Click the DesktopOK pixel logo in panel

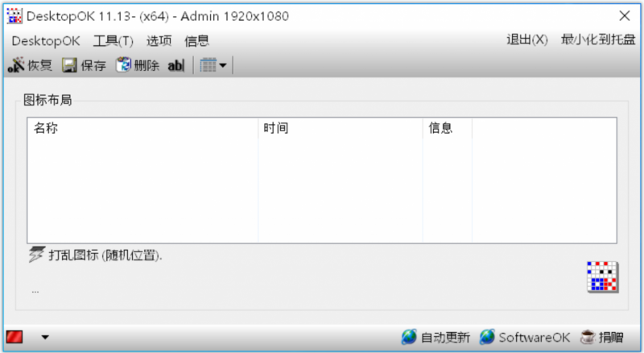(602, 277)
